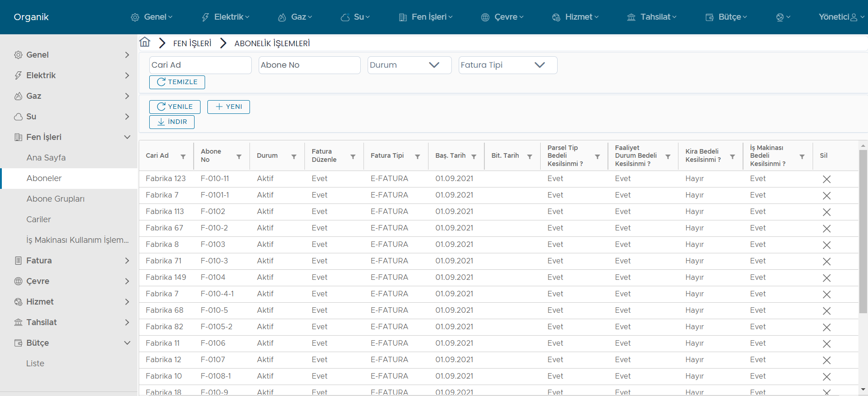Download list with İNDİR button
This screenshot has width=868, height=396.
[172, 122]
